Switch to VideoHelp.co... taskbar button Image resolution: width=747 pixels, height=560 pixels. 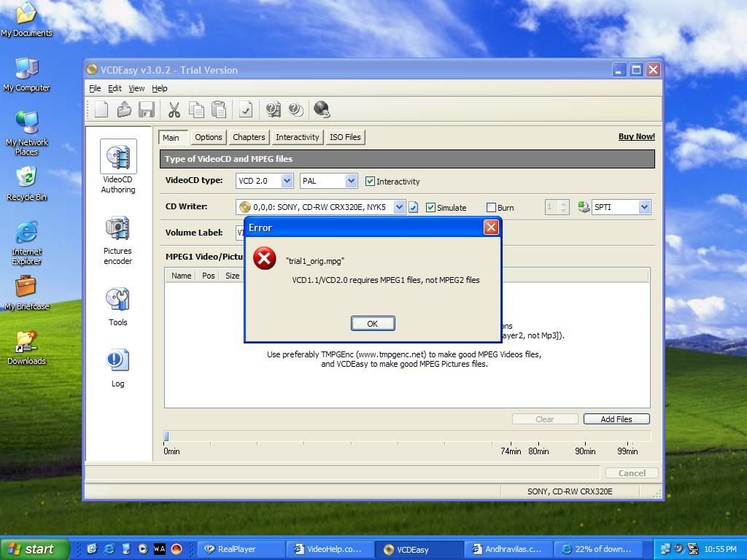tap(330, 550)
